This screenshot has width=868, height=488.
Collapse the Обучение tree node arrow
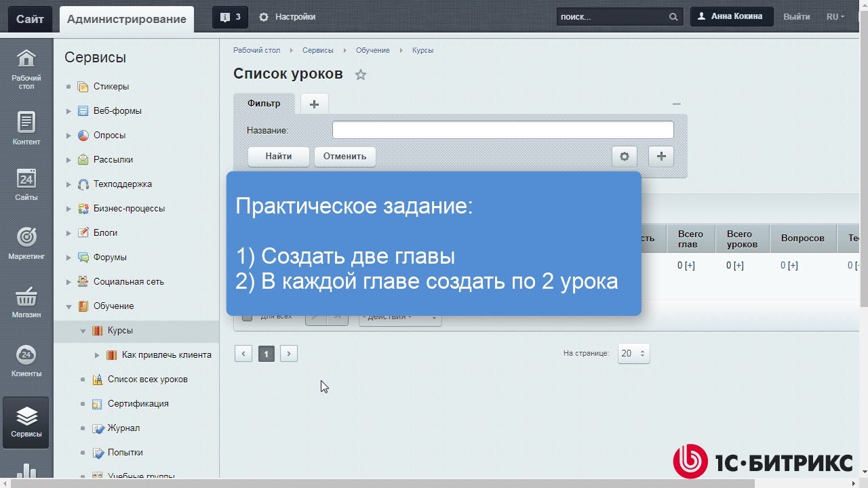coord(68,306)
